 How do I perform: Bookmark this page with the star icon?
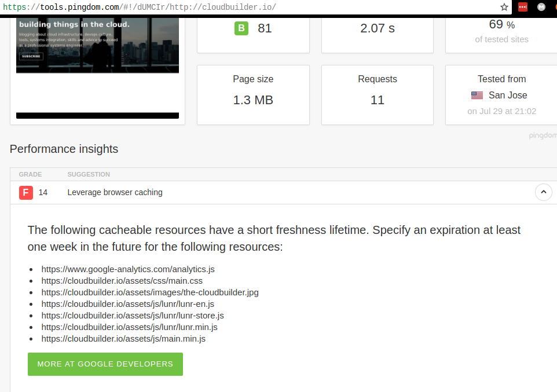coord(504,7)
